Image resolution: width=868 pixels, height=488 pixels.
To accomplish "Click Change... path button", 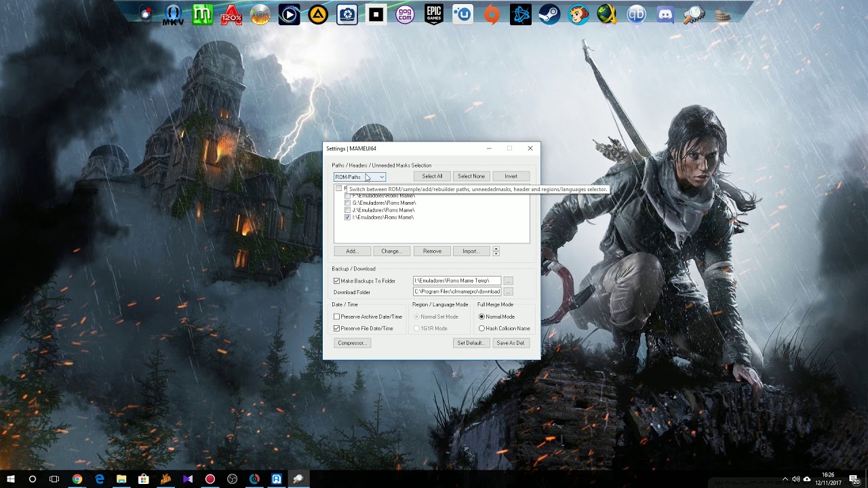I will click(391, 251).
